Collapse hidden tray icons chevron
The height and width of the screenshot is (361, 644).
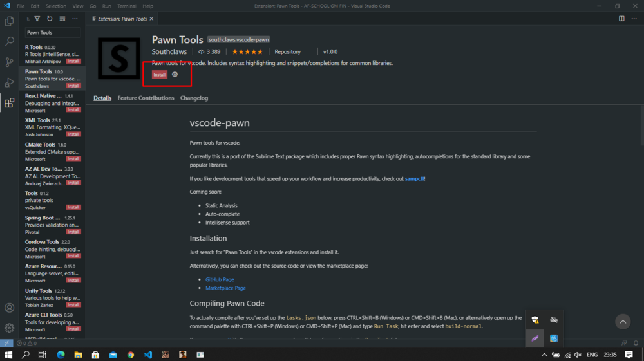(x=544, y=355)
